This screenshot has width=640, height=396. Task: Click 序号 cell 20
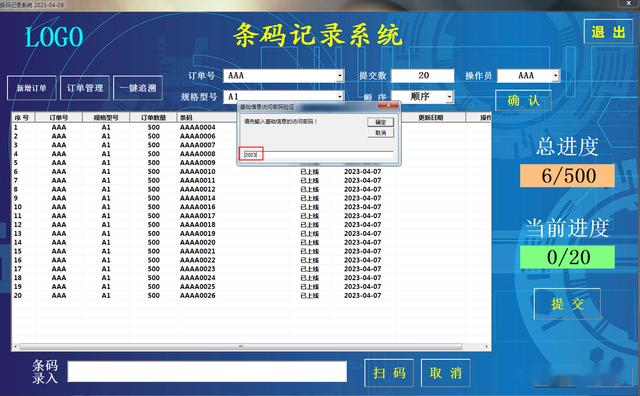pyautogui.click(x=18, y=296)
